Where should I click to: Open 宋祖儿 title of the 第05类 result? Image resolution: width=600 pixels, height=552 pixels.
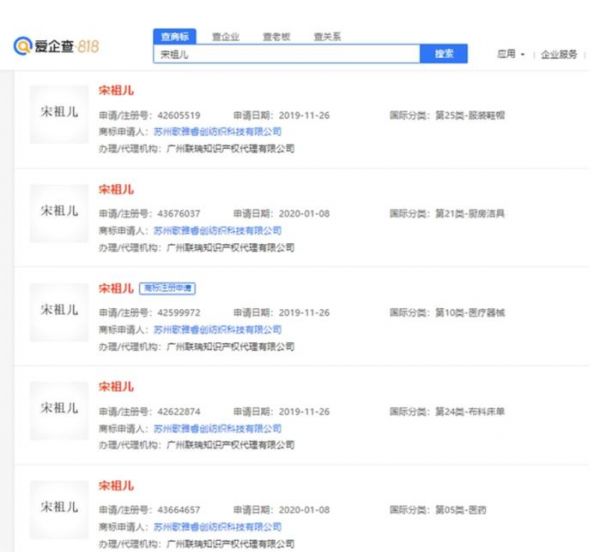(x=116, y=486)
